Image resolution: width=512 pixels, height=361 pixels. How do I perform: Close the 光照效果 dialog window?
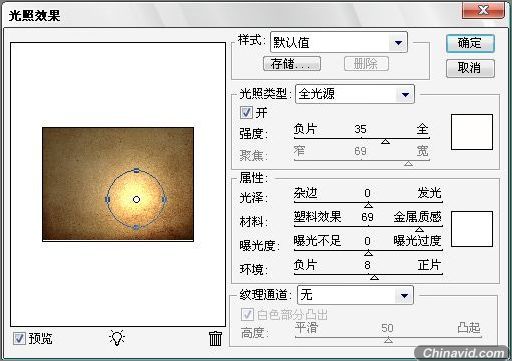(483, 10)
